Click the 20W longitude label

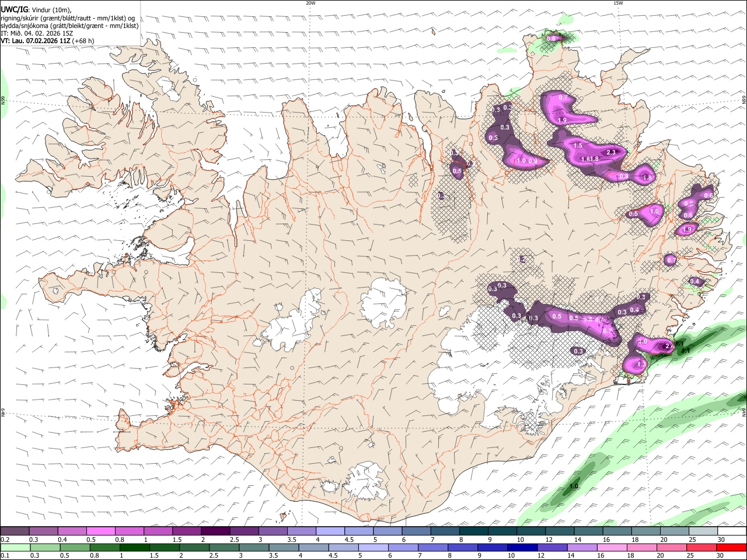click(x=310, y=3)
